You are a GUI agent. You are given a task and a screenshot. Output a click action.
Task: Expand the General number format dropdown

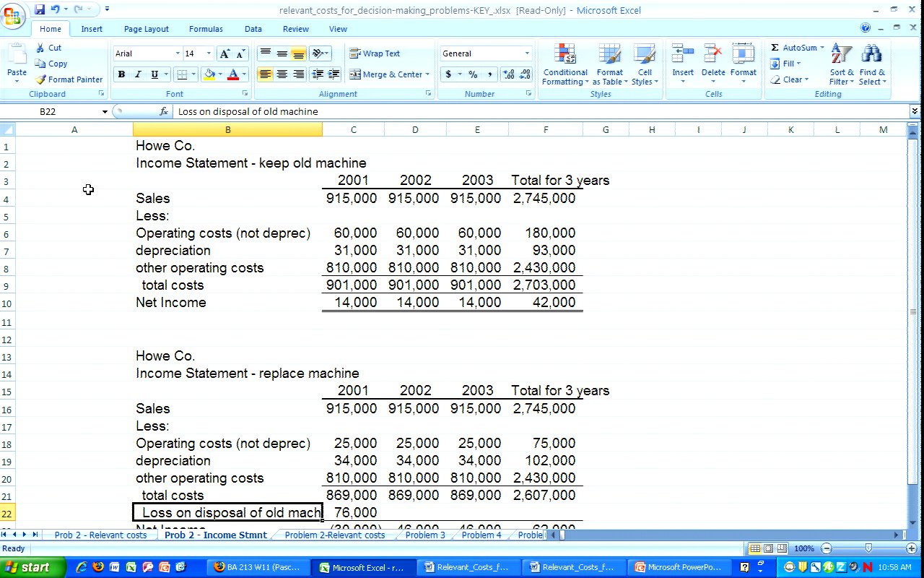(x=527, y=53)
